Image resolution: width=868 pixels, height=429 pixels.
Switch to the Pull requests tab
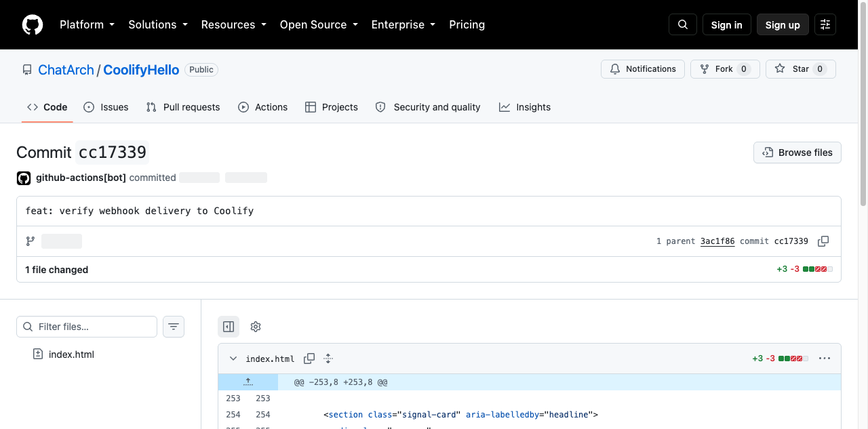click(183, 107)
